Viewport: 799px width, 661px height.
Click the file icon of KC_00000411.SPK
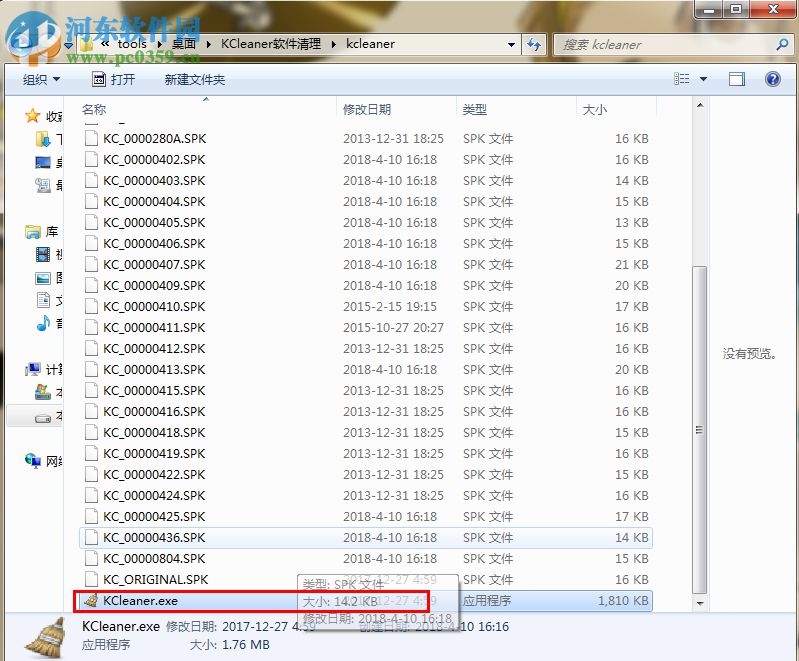[91, 328]
